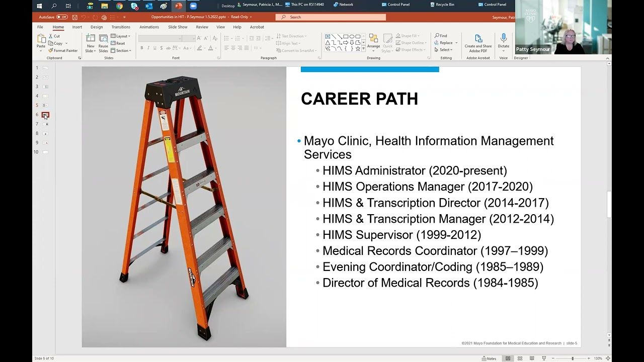Toggle the AutoSave switch
Screen dimensions: 644x362
[62, 17]
